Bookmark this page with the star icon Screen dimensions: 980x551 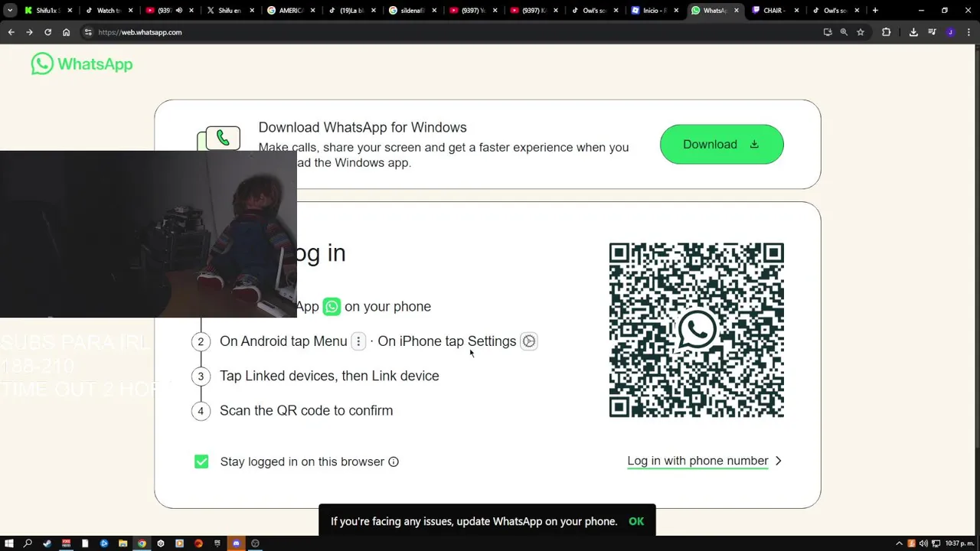(x=861, y=32)
